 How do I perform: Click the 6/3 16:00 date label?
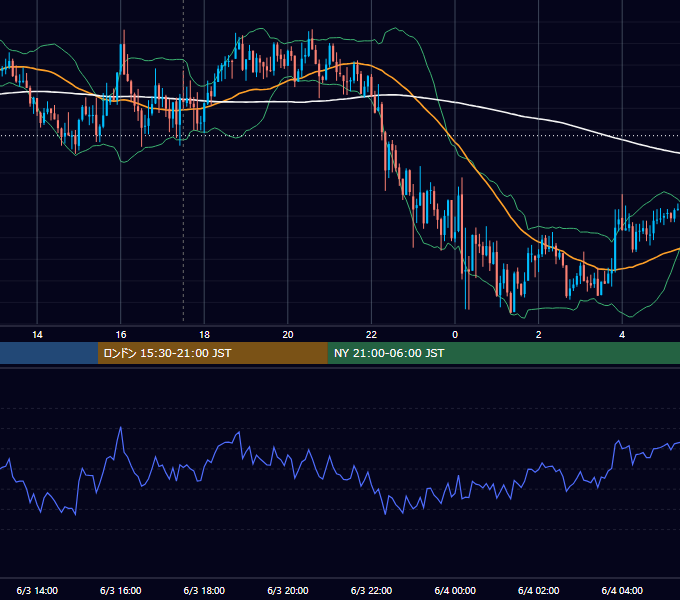(x=121, y=590)
